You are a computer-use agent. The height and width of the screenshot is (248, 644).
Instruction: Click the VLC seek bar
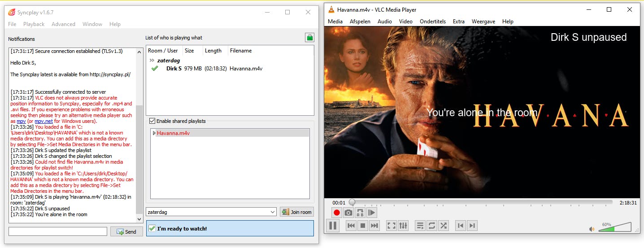point(481,203)
